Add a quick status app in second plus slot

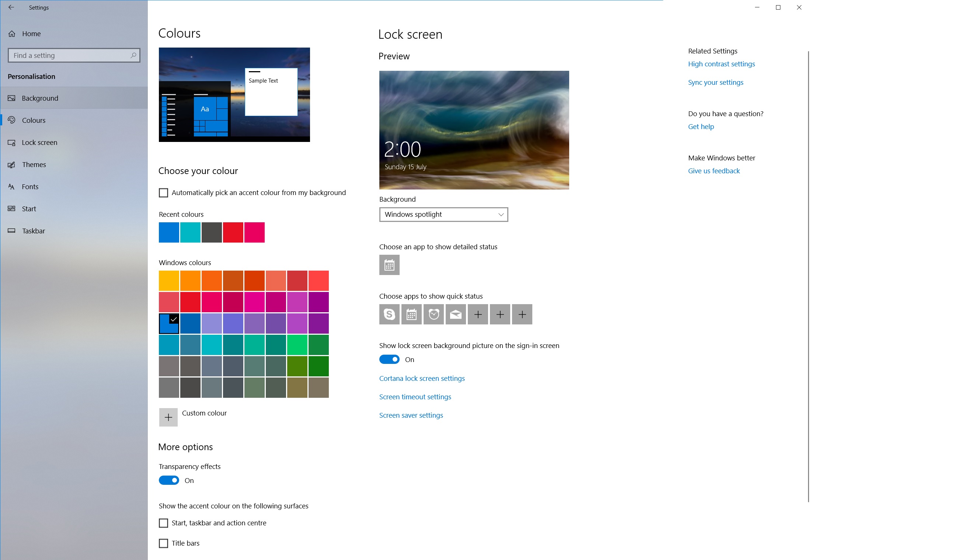pyautogui.click(x=500, y=314)
